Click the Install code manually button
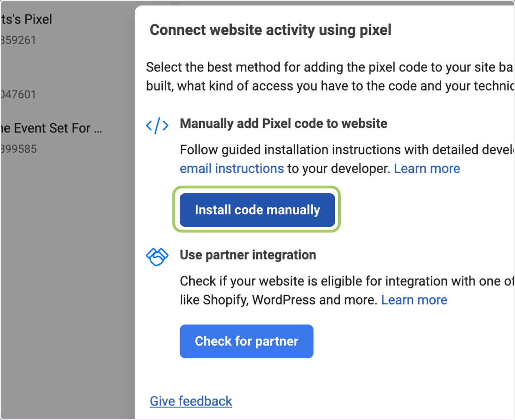This screenshot has height=420, width=515. (x=257, y=210)
